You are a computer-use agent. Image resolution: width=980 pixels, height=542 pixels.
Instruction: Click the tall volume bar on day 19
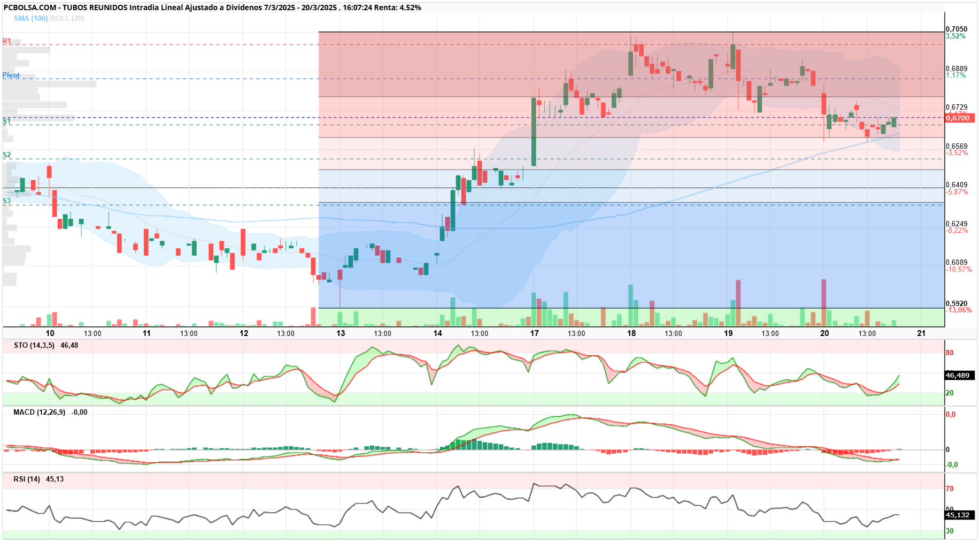(738, 303)
